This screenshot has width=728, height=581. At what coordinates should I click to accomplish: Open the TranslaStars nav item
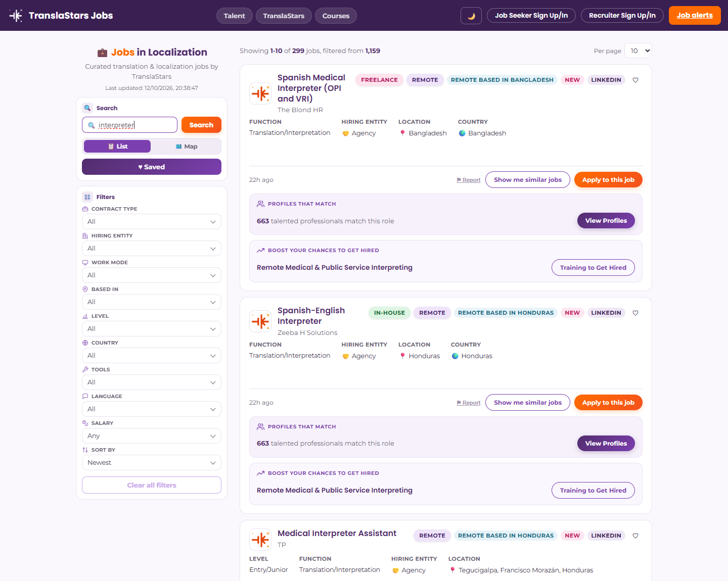point(284,16)
